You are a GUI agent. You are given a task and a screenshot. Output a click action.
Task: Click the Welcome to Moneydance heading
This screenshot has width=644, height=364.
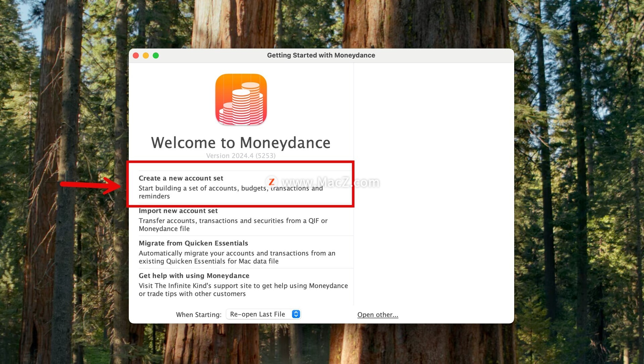(241, 143)
